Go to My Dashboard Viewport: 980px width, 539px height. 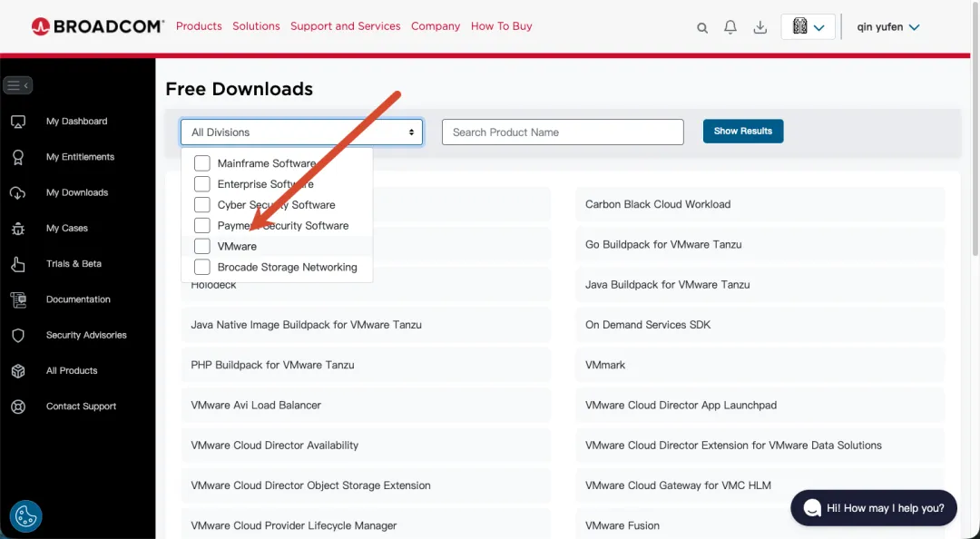click(77, 122)
